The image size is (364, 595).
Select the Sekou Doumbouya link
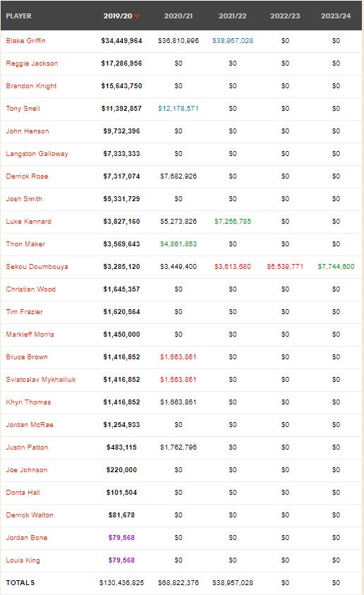point(37,266)
